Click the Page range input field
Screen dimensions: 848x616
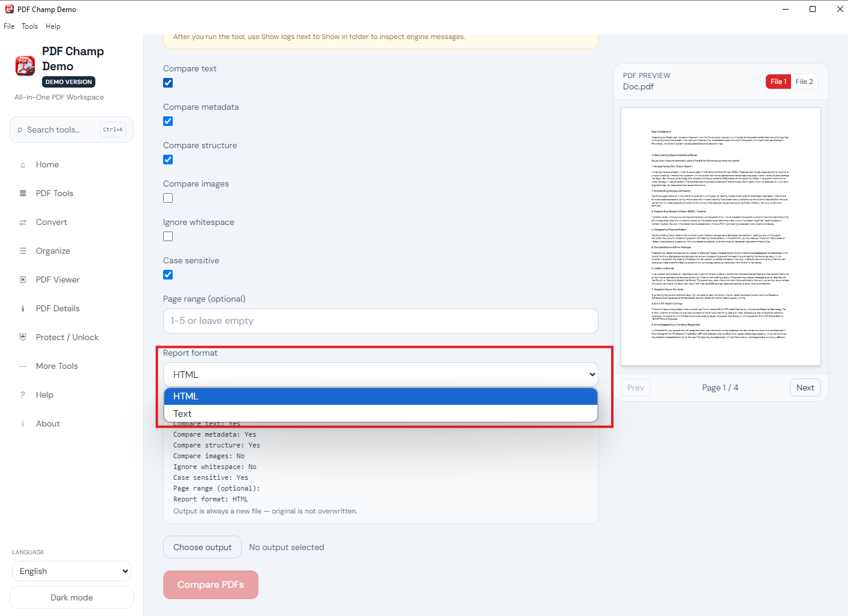click(x=381, y=321)
